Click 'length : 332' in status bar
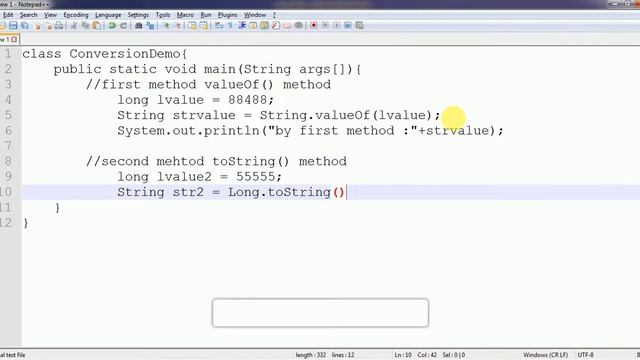Viewport: 640px width, 360px height. click(x=311, y=355)
